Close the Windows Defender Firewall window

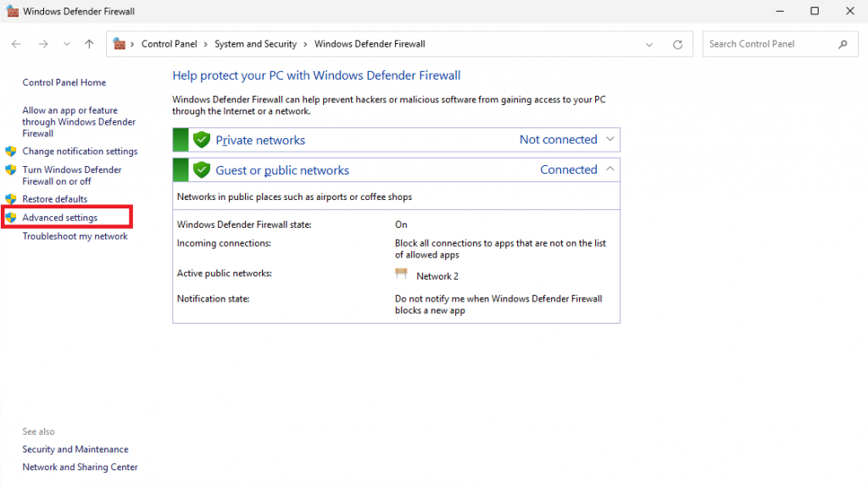point(849,11)
